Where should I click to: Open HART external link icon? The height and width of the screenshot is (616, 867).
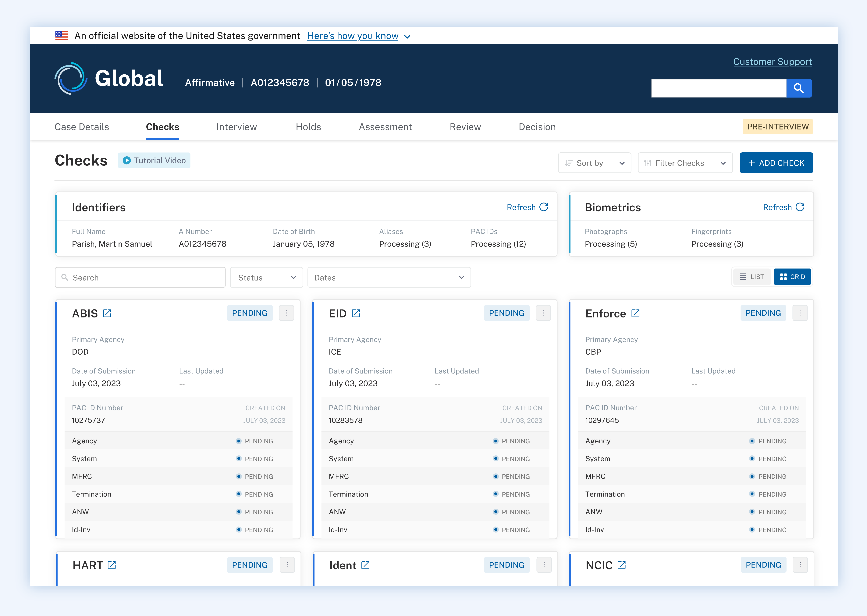pos(112,565)
